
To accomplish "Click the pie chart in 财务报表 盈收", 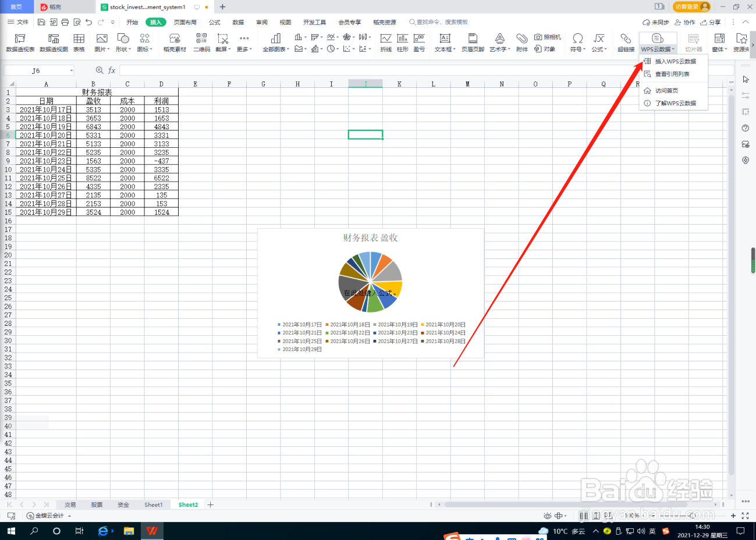I will pyautogui.click(x=370, y=282).
